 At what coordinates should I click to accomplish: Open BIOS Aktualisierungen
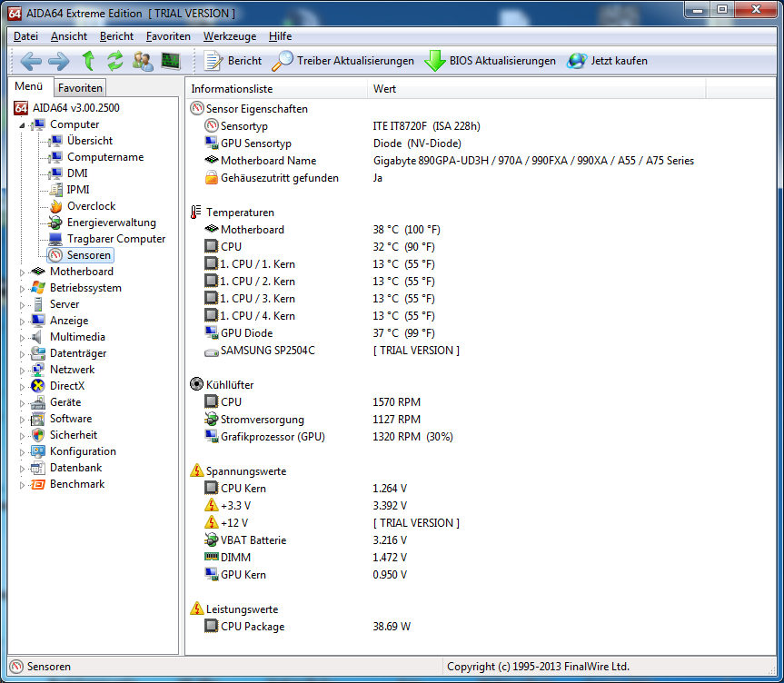click(x=490, y=61)
